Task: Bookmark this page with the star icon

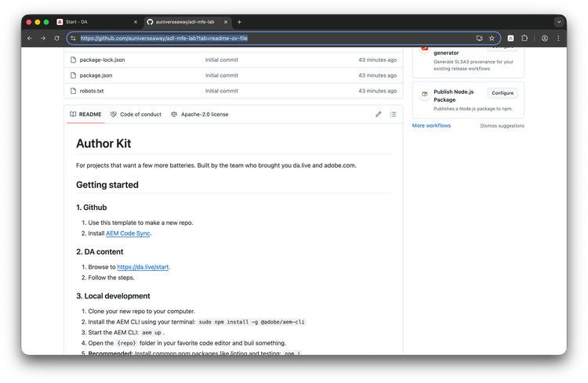Action: coord(492,38)
